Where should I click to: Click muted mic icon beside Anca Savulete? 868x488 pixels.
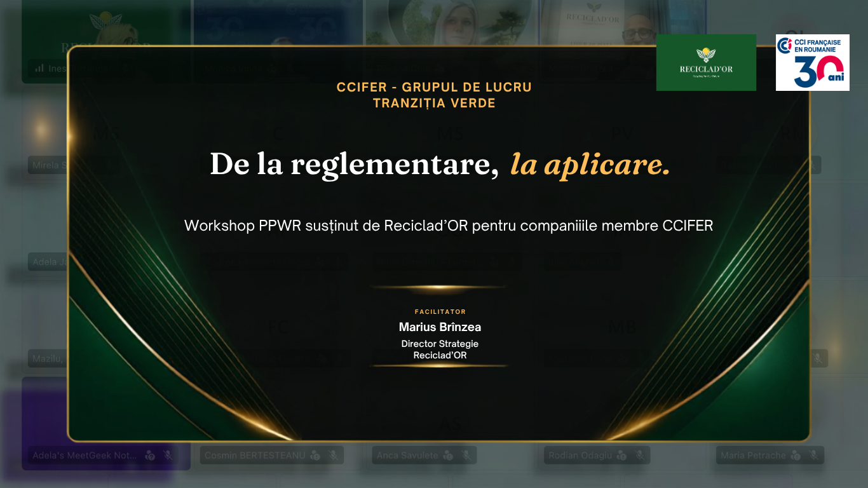click(466, 456)
